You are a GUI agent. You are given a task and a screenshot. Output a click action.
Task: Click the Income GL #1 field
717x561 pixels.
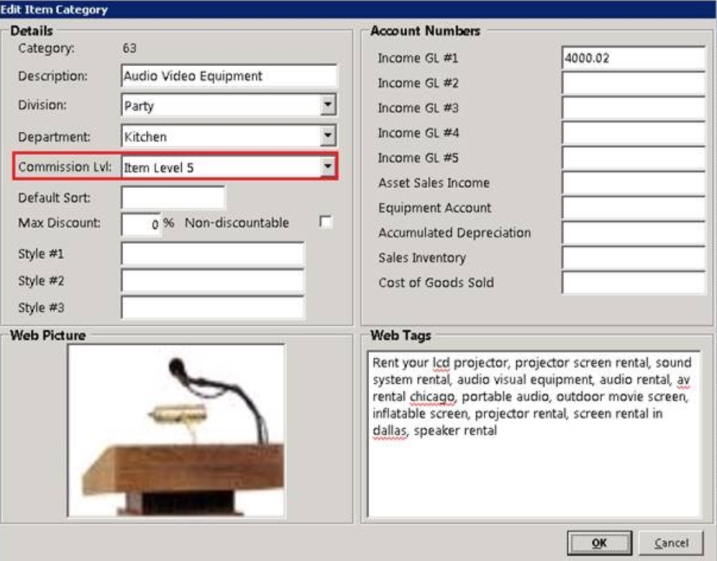632,58
